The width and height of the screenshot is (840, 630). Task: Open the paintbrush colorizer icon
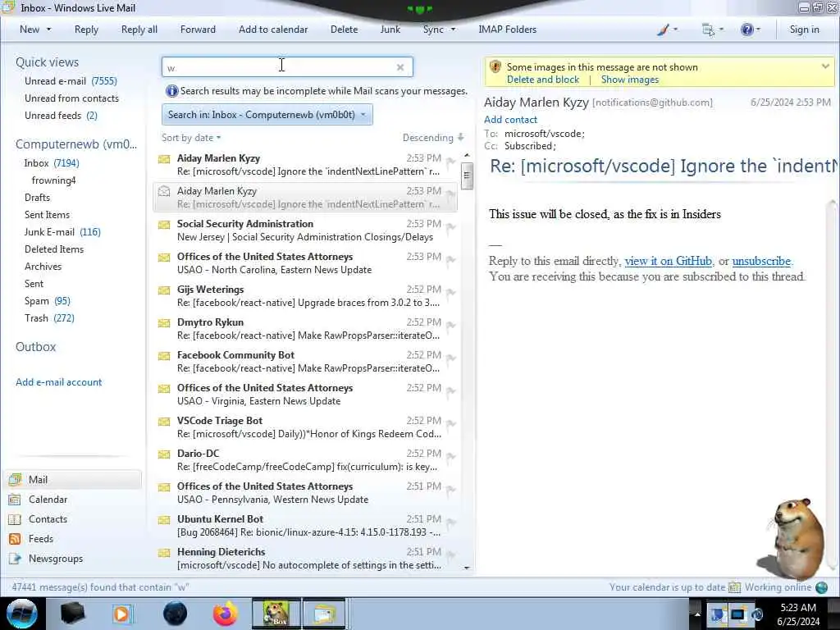[x=663, y=30]
